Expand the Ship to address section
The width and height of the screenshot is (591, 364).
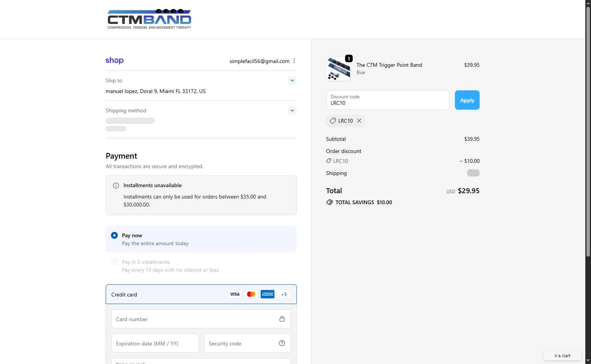point(292,80)
